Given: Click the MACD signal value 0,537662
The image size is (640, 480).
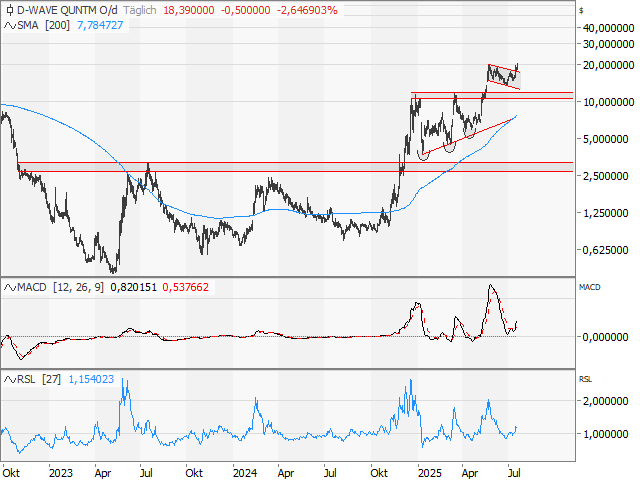Looking at the screenshot, I should coord(186,287).
